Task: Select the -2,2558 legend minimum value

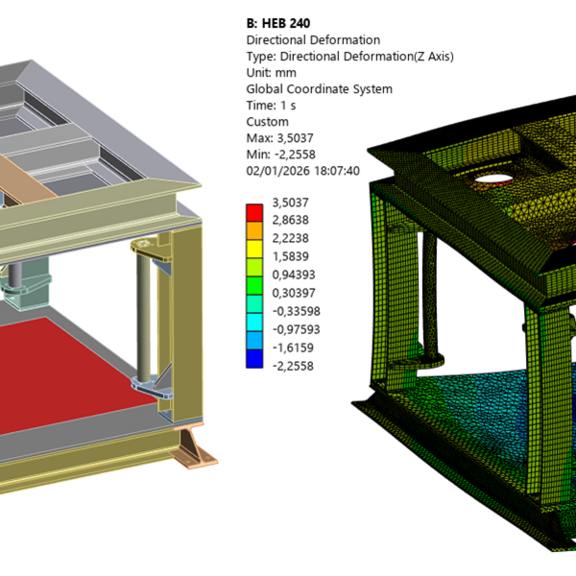Action: (293, 366)
